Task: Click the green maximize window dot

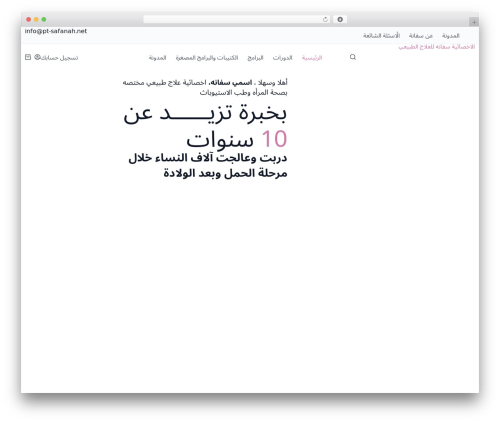Action: 44,19
